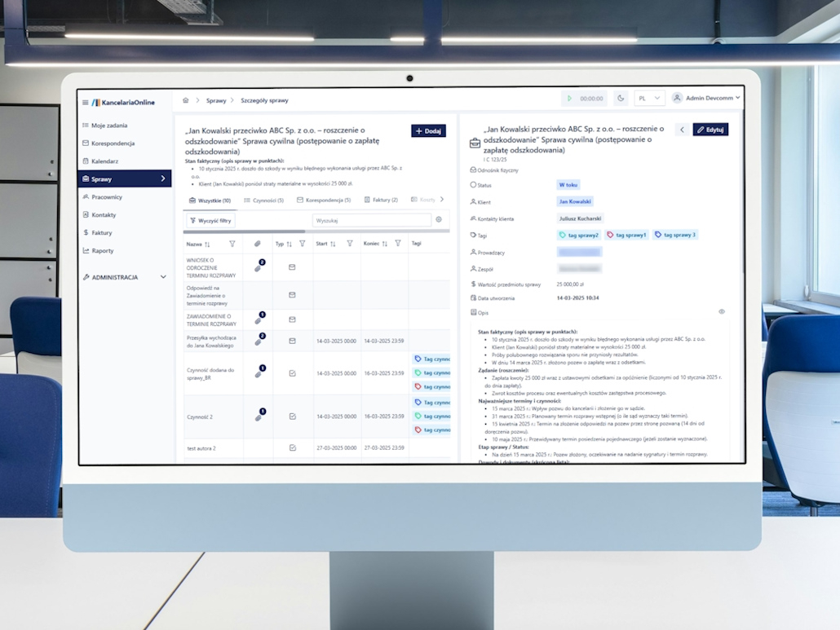The image size is (840, 630).
Task: Click the home icon in the breadcrumb
Action: pyautogui.click(x=186, y=100)
